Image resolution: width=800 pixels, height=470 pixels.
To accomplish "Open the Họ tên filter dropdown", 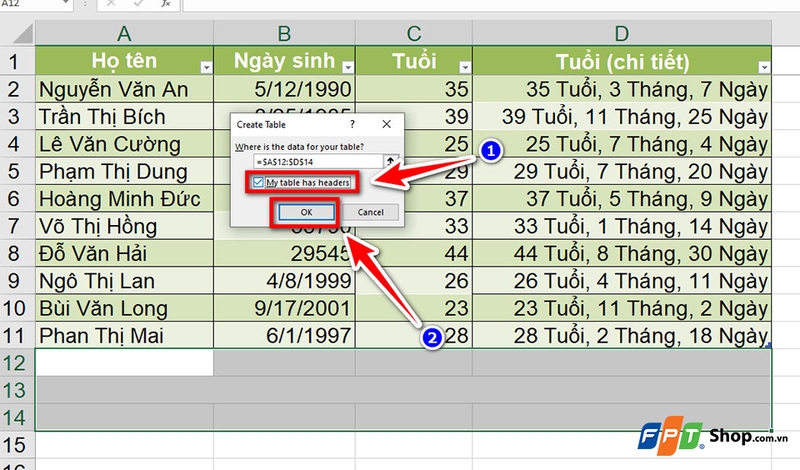I will pyautogui.click(x=206, y=67).
